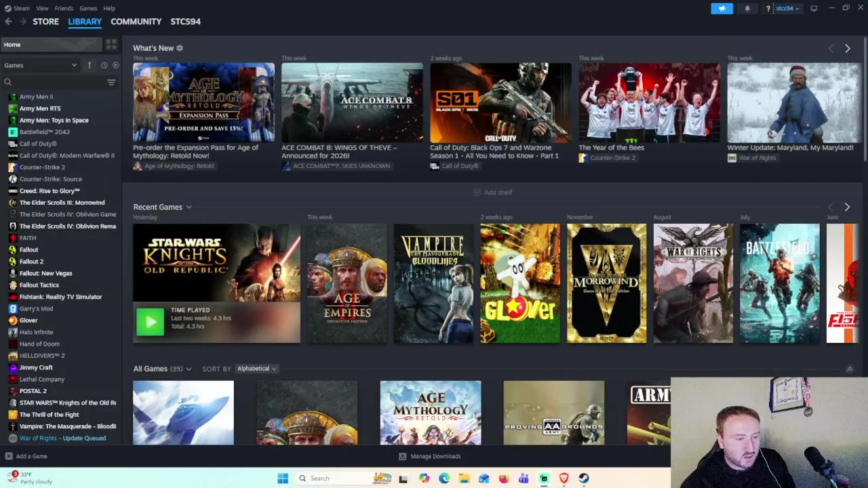Open Age of Mythology Retold game tile

pyautogui.click(x=431, y=413)
